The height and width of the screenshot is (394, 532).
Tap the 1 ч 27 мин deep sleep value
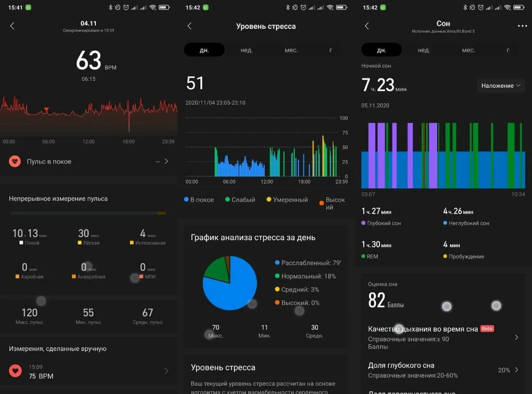376,211
